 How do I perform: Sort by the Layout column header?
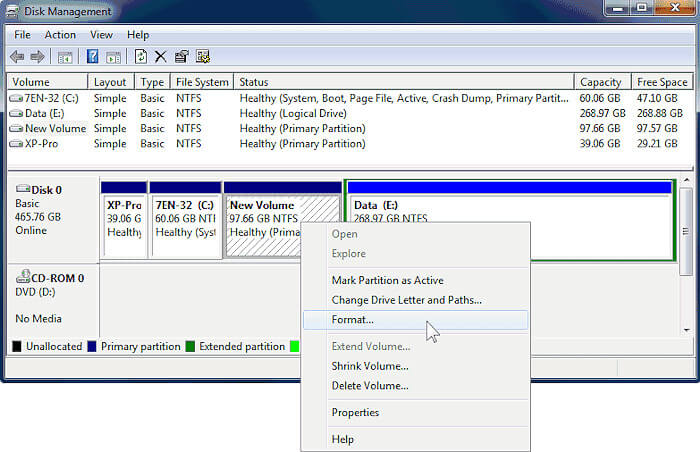[x=111, y=82]
